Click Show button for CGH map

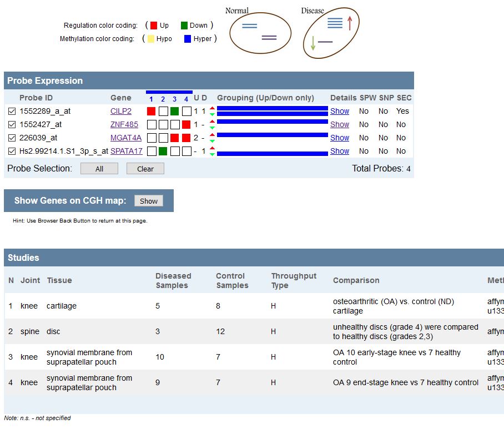coord(148,201)
